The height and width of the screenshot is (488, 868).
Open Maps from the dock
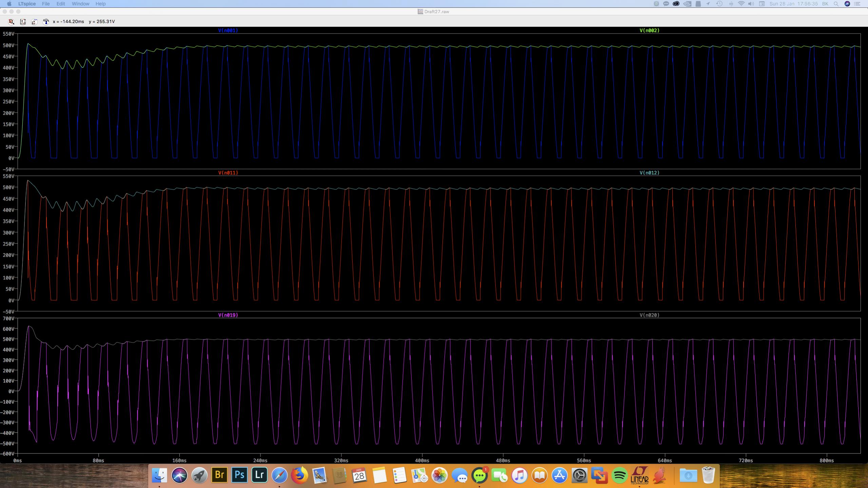tap(420, 475)
